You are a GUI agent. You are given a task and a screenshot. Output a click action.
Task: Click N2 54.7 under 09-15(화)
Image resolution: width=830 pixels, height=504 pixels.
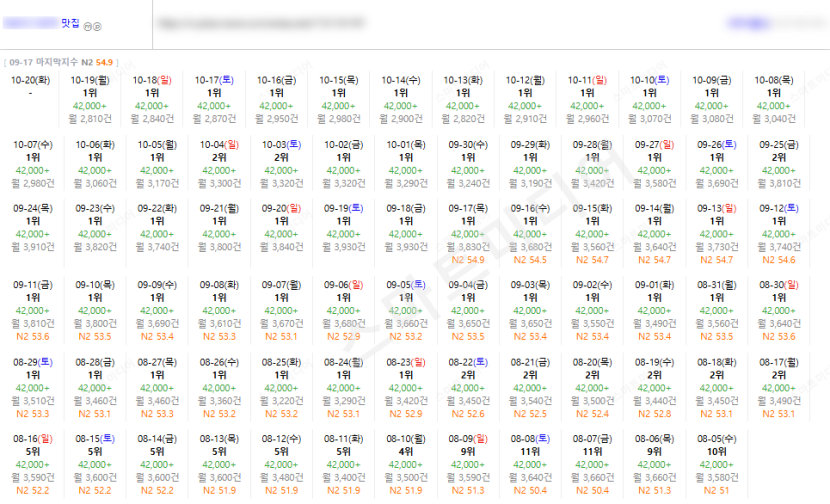click(592, 260)
